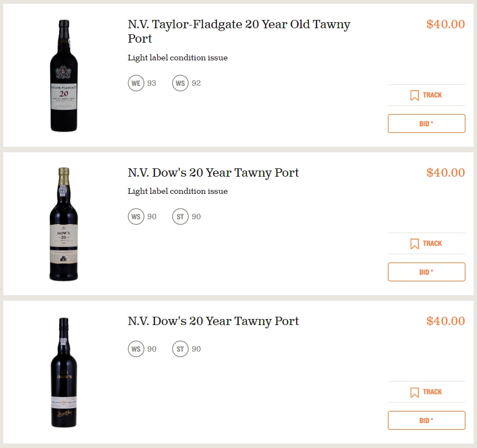Bid on the Dow's port with label issue

[x=426, y=272]
